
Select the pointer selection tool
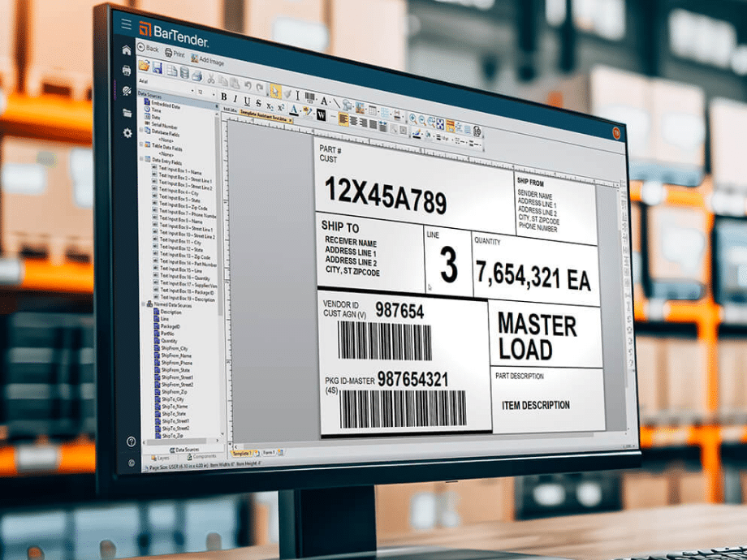276,92
